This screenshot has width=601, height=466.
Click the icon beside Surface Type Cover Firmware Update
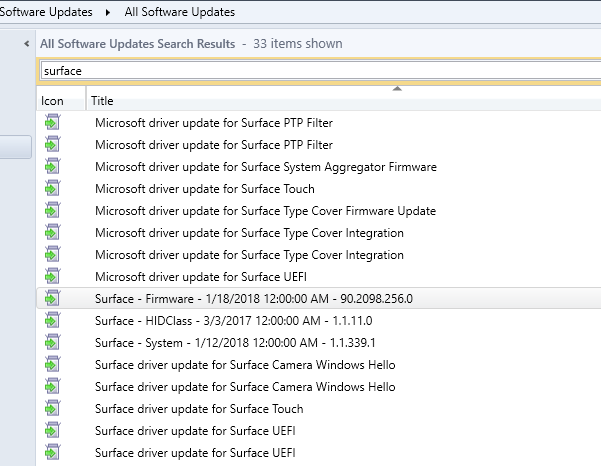(x=53, y=210)
